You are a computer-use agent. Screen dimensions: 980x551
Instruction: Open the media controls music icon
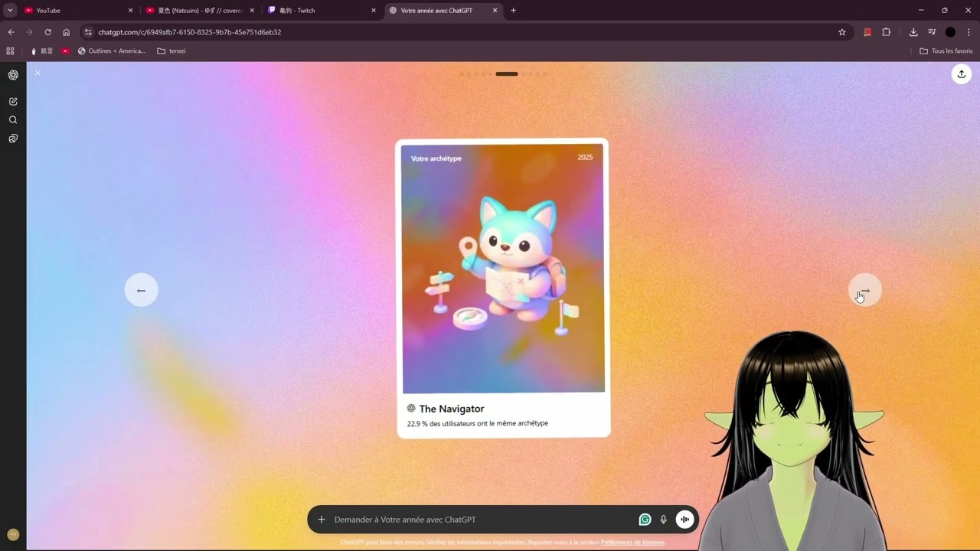[932, 32]
